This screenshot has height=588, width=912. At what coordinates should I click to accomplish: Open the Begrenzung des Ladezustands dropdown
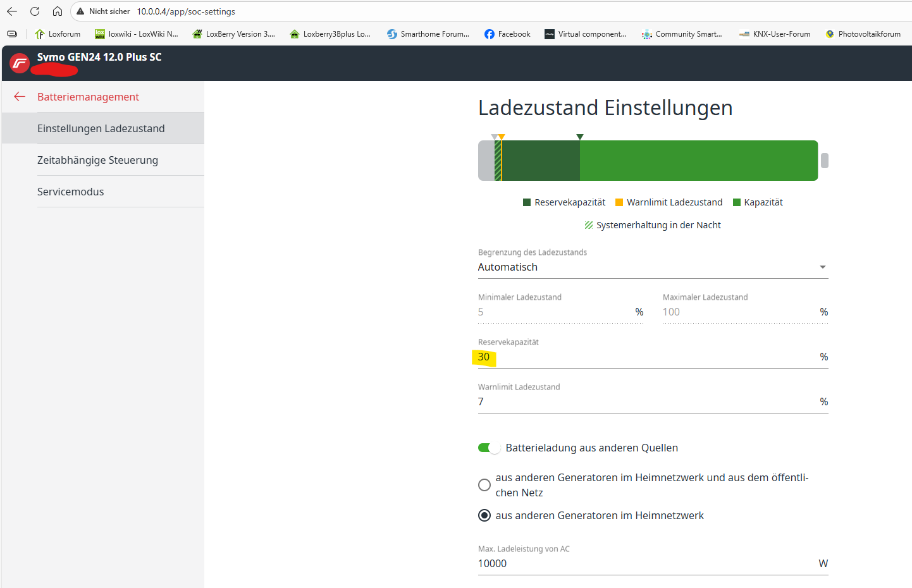[x=653, y=267]
